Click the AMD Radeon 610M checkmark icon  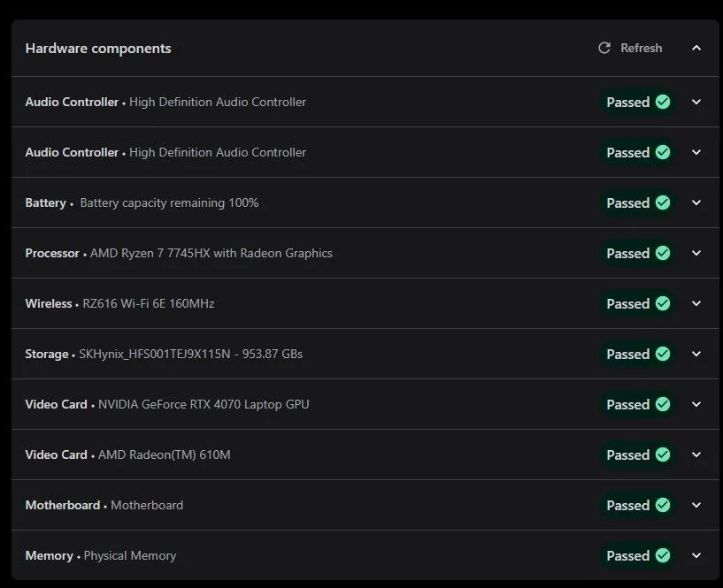tap(663, 454)
